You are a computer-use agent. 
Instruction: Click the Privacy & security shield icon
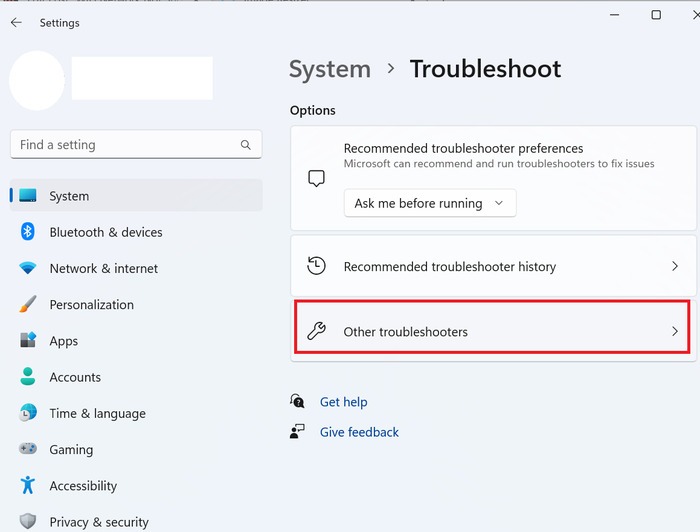(x=28, y=521)
